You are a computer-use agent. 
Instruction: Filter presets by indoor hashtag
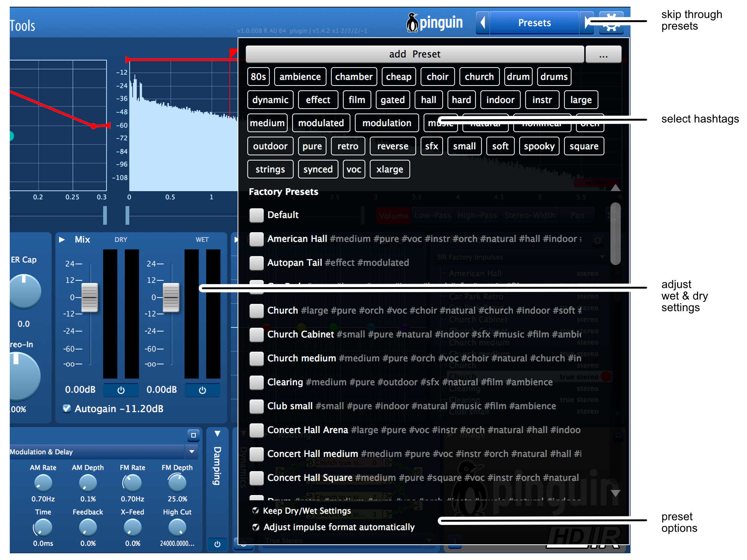tap(500, 100)
